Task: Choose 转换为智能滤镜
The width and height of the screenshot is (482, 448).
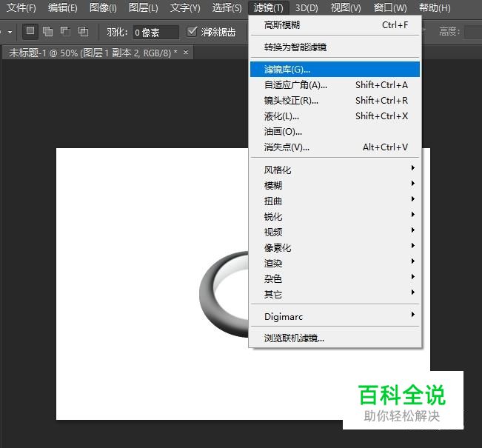Action: coord(335,47)
